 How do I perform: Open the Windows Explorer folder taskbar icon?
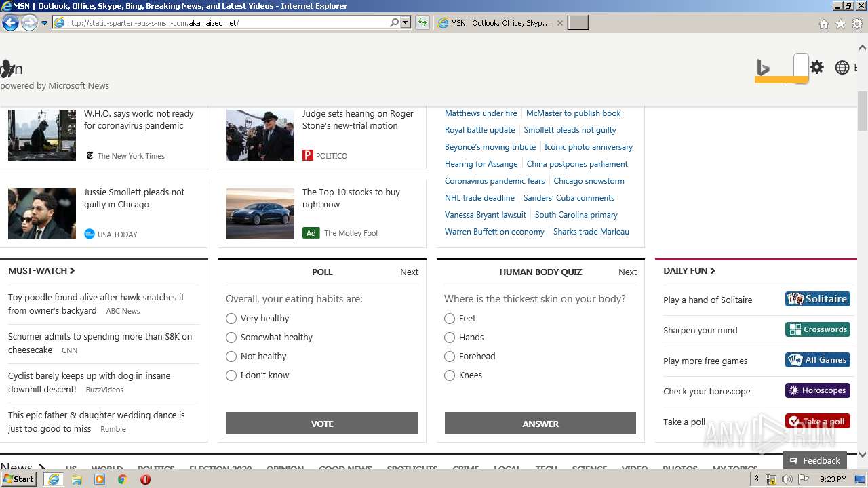click(77, 479)
